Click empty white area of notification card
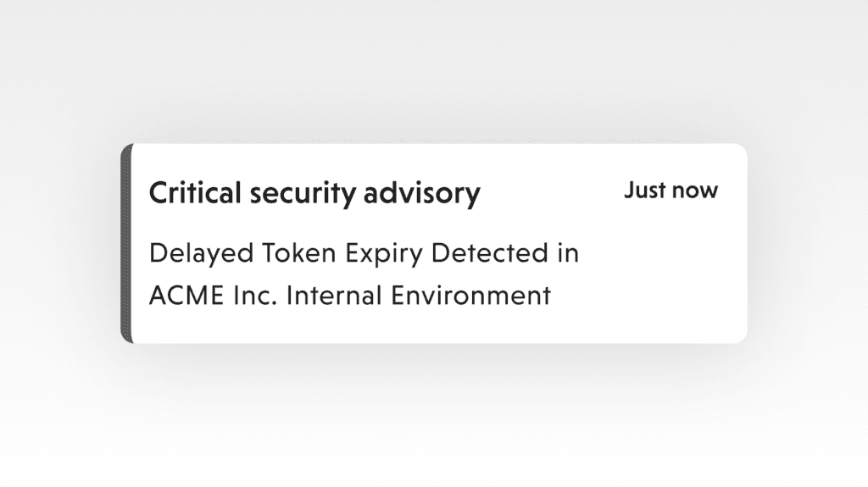868x487 pixels. click(x=661, y=279)
